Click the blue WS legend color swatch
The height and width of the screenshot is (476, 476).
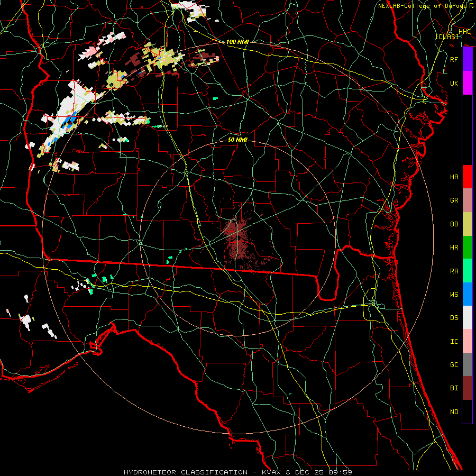pos(467,294)
